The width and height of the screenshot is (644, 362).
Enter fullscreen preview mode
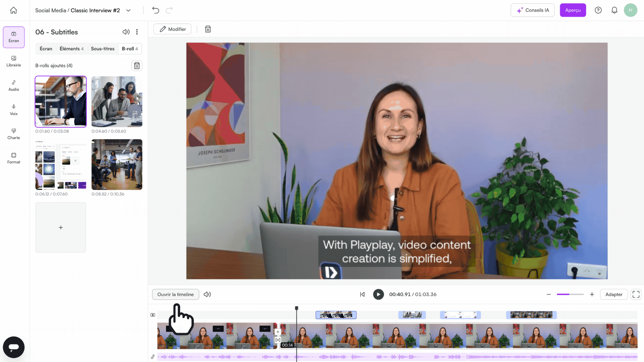click(x=636, y=294)
